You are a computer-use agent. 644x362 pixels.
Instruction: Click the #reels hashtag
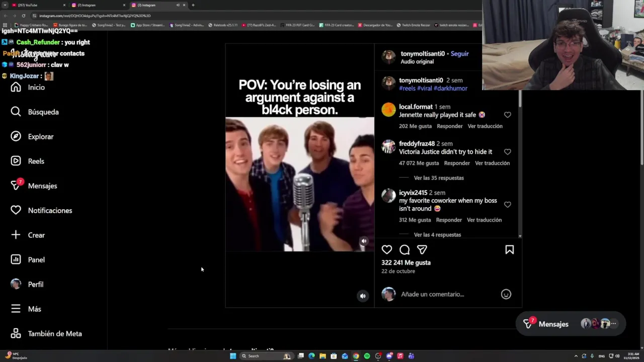point(407,88)
